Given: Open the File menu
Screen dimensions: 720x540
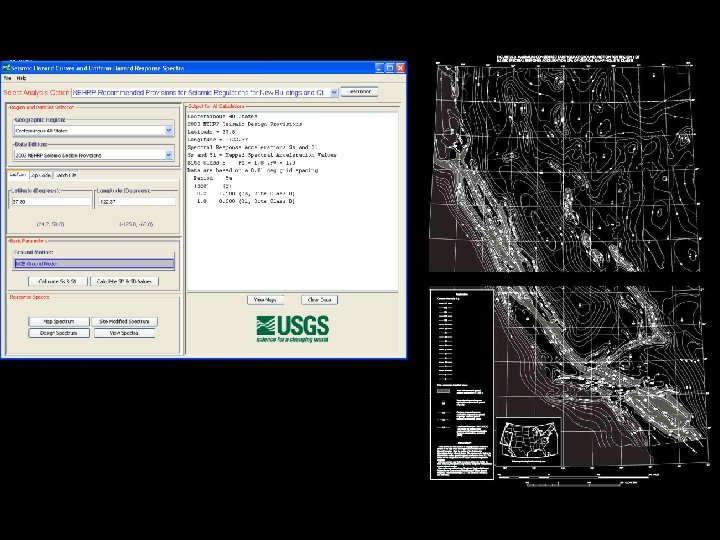Looking at the screenshot, I should tap(7, 78).
